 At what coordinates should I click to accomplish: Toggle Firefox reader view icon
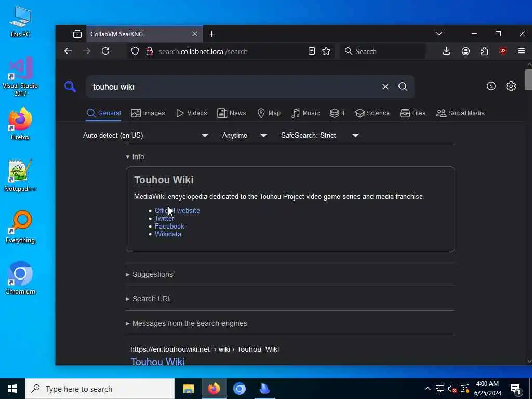click(312, 51)
